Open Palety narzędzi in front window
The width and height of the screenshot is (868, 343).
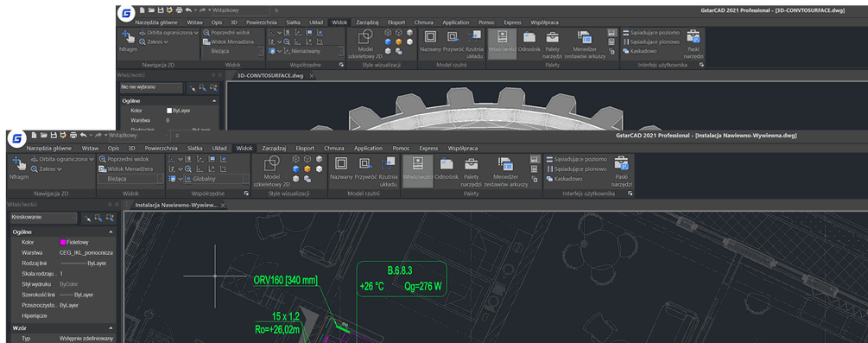coord(471,171)
